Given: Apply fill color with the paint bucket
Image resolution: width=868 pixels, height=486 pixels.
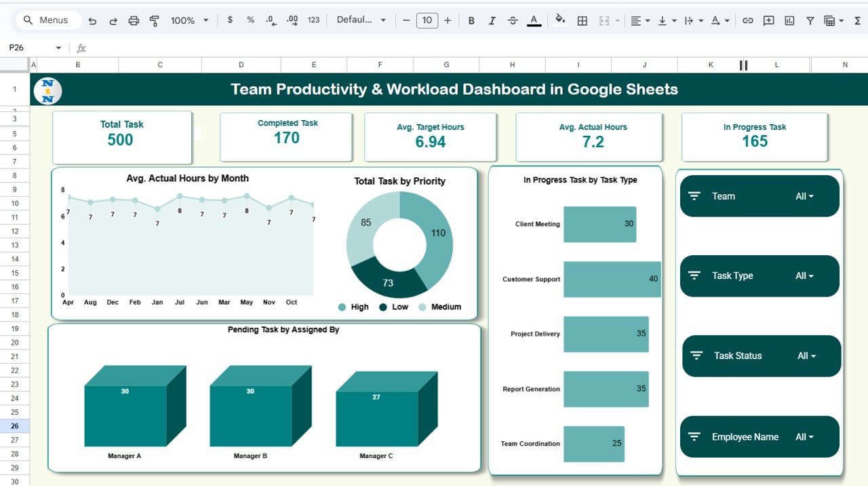Looking at the screenshot, I should tap(559, 20).
